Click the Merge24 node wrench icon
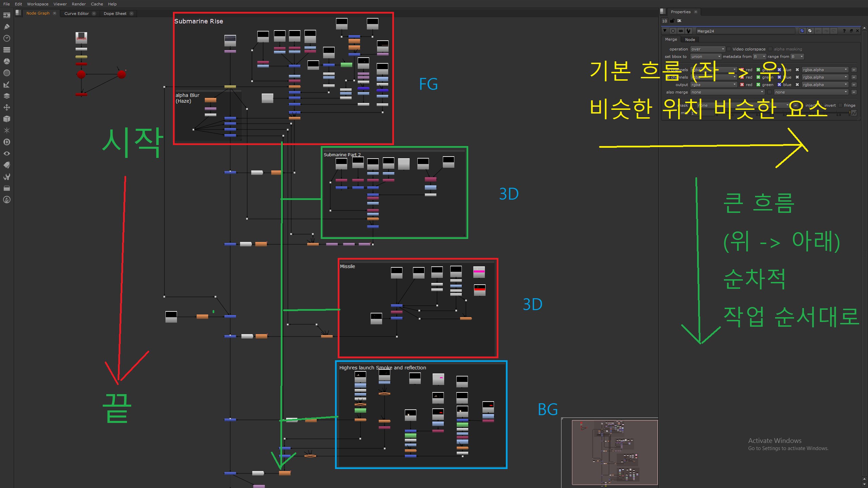 click(x=688, y=31)
